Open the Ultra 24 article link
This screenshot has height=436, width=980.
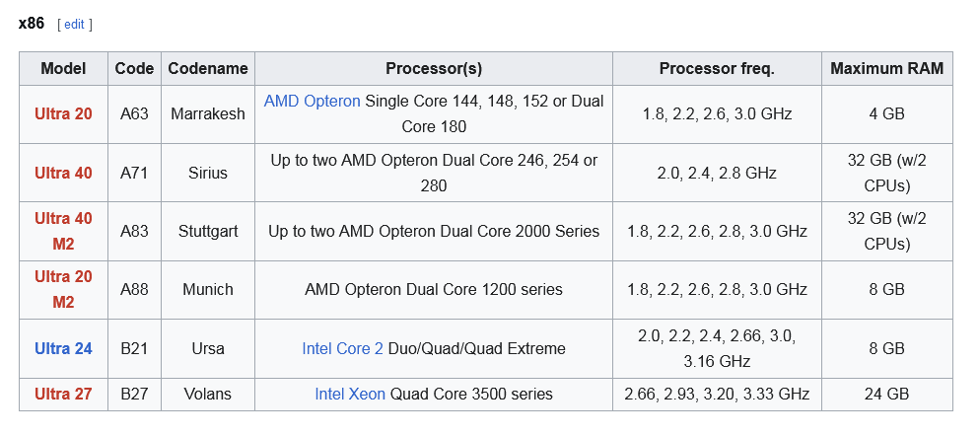[x=63, y=348]
